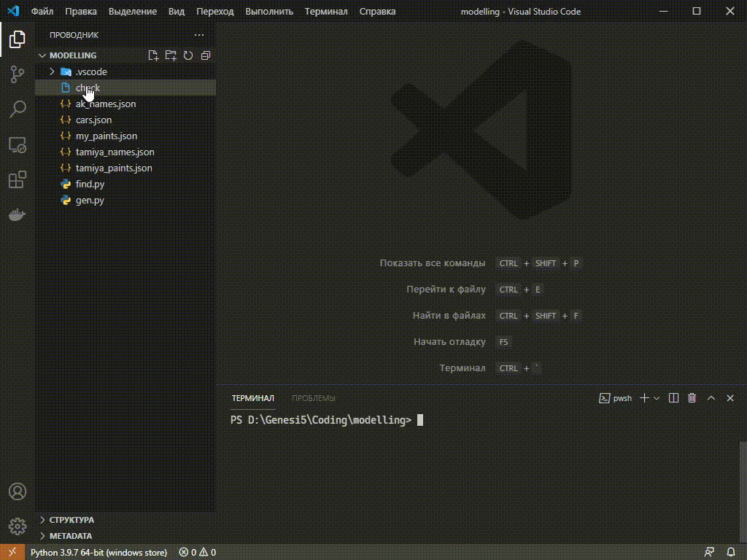Viewport: 747px width, 560px height.
Task: Split the terminal panel
Action: point(673,398)
